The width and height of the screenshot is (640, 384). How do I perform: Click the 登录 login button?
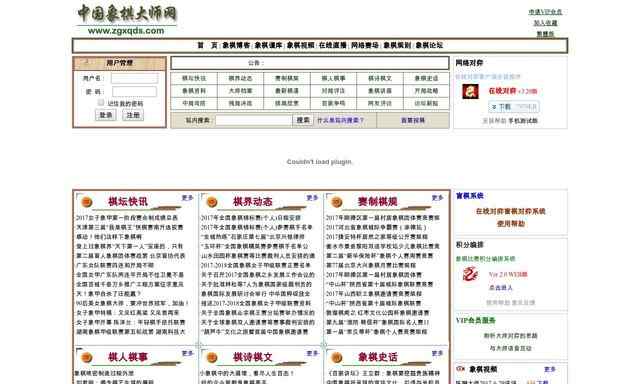(106, 115)
